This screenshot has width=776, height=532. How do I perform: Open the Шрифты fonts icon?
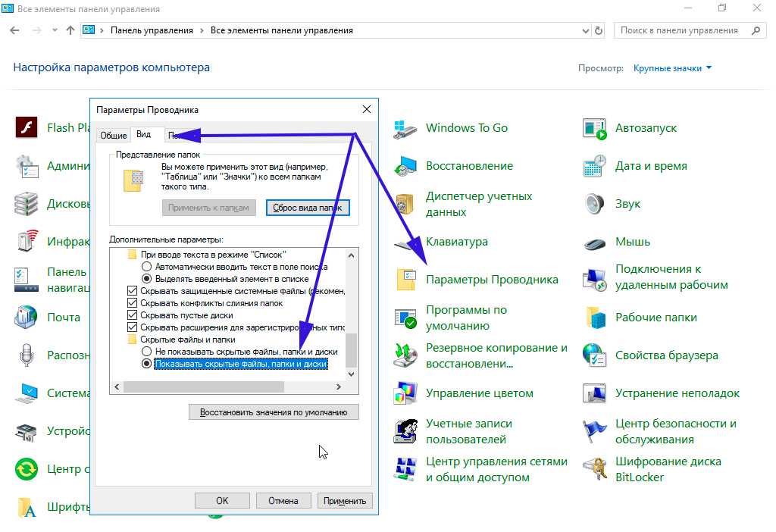27,507
